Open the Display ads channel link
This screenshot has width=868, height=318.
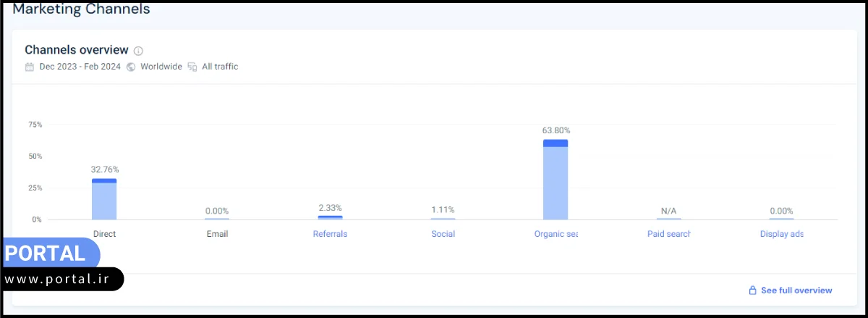pyautogui.click(x=781, y=234)
